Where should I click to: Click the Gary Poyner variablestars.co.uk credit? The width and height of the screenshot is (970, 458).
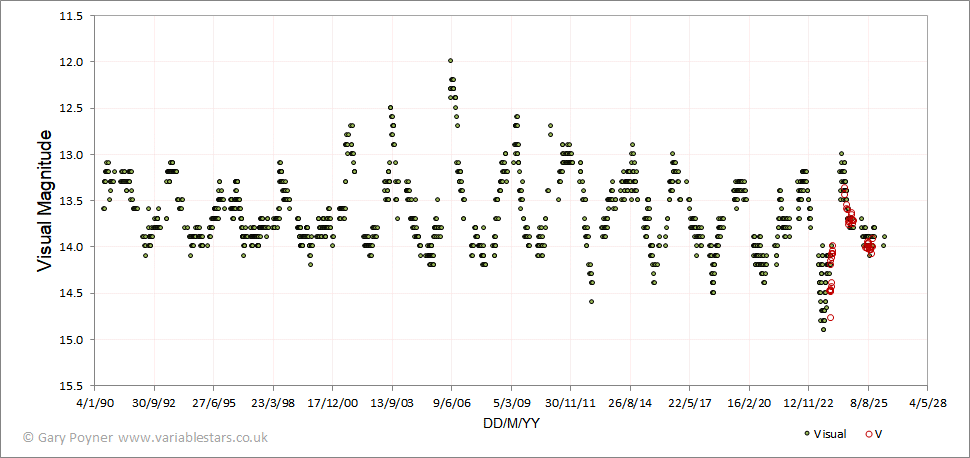[x=146, y=437]
